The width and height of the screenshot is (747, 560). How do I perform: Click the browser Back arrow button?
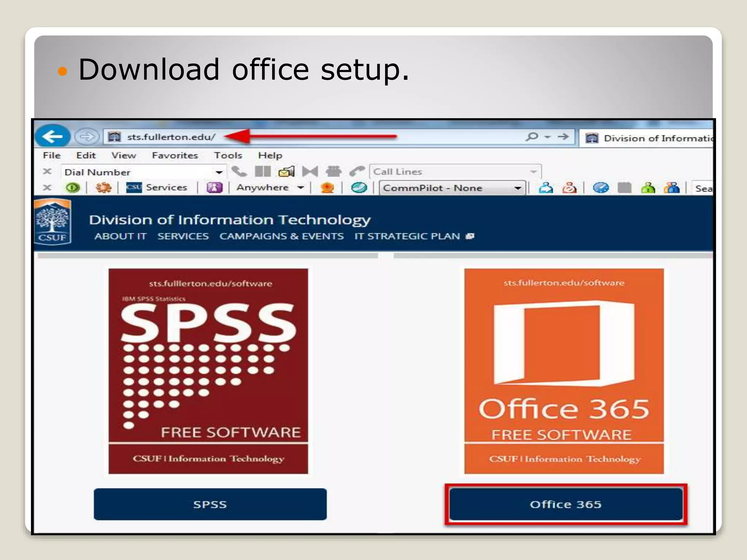point(53,137)
